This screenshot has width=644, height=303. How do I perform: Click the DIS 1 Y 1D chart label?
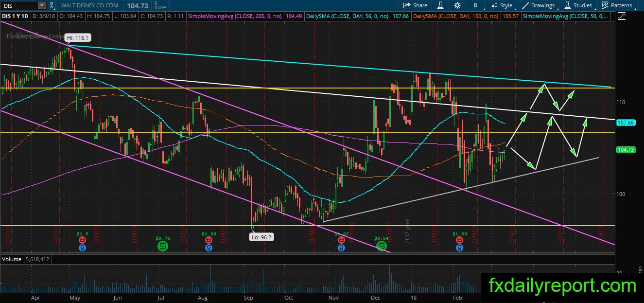click(x=15, y=16)
